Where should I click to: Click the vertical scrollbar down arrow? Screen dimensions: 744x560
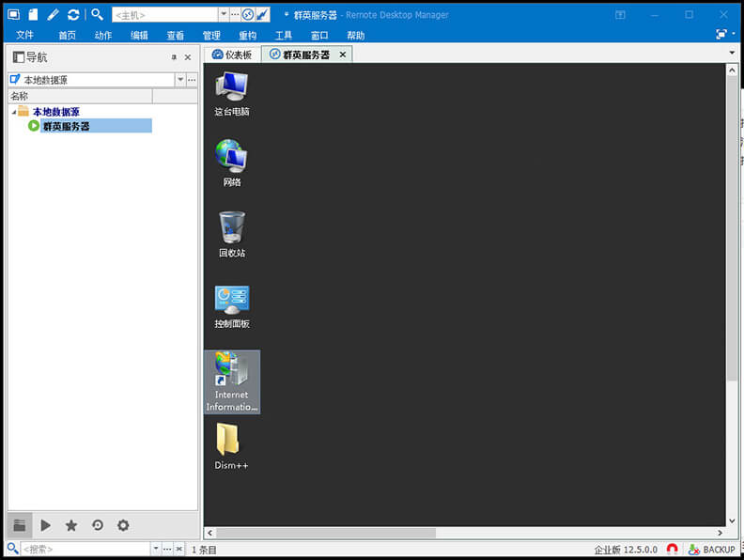(x=732, y=521)
